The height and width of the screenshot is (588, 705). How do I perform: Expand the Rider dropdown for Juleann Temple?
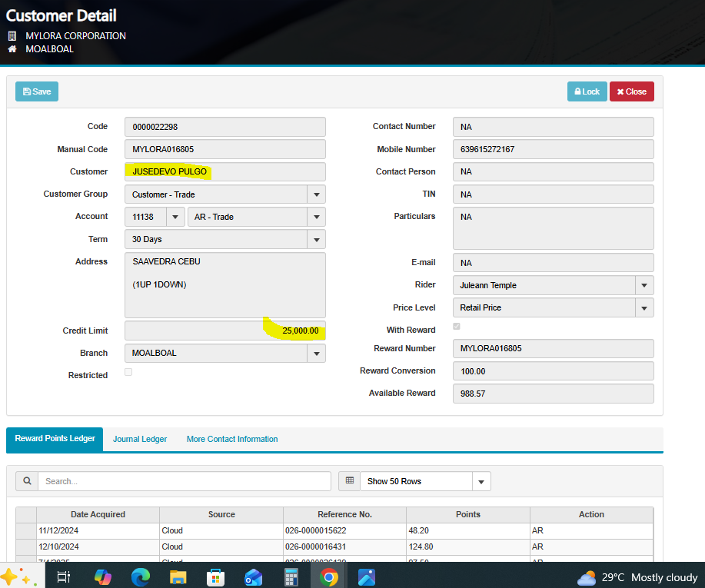(x=644, y=285)
